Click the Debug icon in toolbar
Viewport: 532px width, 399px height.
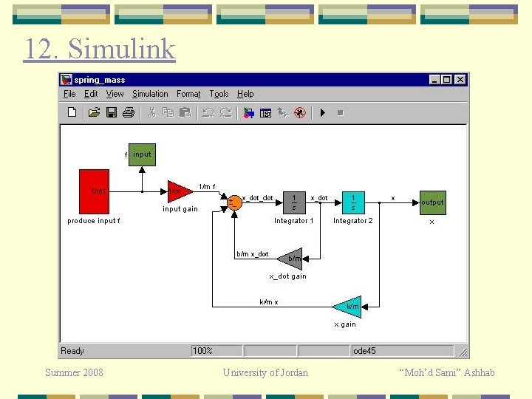click(300, 112)
